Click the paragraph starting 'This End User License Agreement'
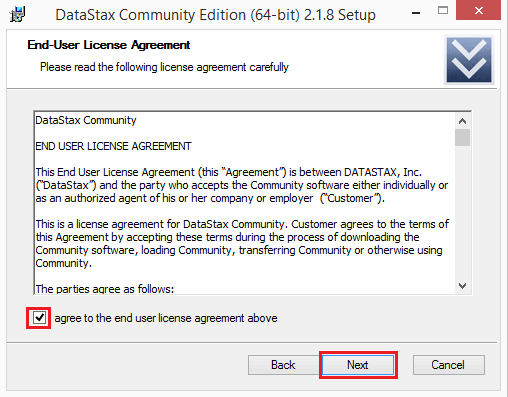The height and width of the screenshot is (397, 508). coord(242,185)
